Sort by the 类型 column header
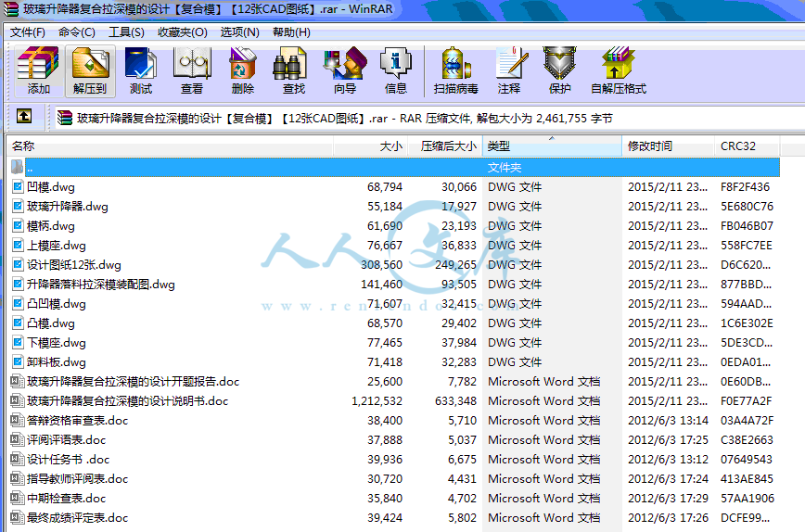This screenshot has width=805, height=532. (x=552, y=146)
